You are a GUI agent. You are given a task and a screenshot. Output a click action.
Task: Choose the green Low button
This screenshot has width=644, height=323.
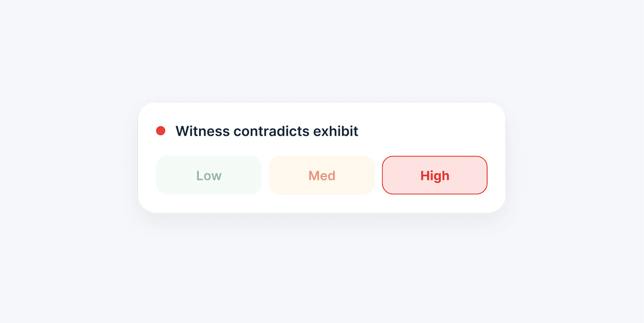coord(209,175)
